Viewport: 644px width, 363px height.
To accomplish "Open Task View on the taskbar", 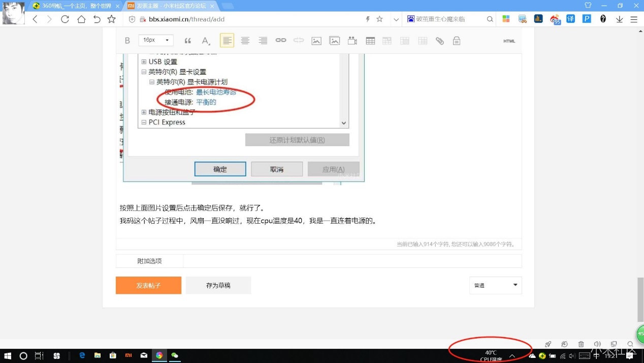I will coord(39,356).
